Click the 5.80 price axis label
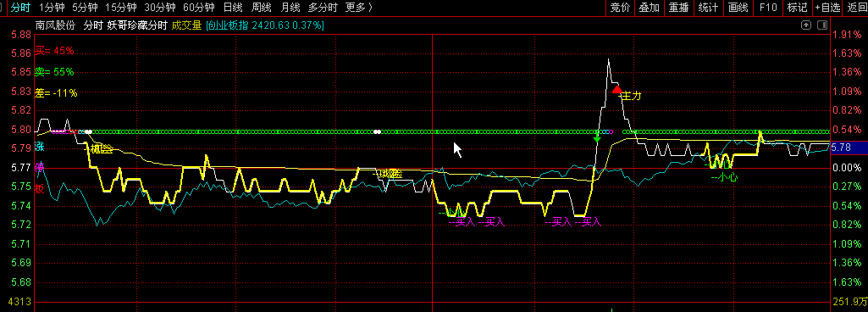The height and width of the screenshot is (312, 868). pos(21,130)
